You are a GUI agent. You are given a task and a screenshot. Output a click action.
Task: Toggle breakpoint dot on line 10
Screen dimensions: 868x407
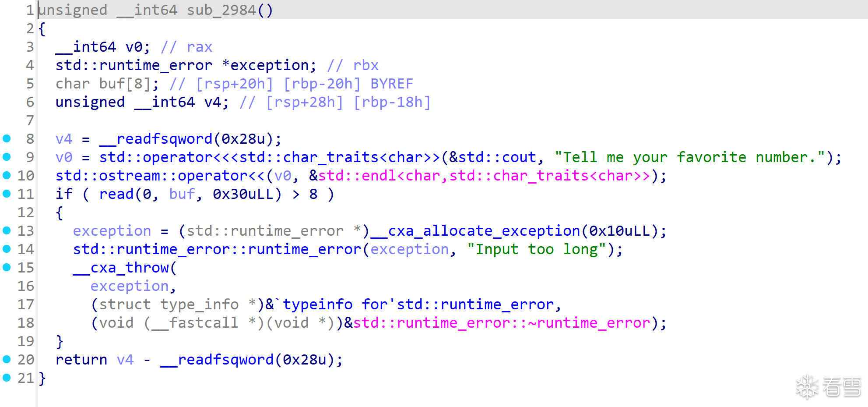7,175
